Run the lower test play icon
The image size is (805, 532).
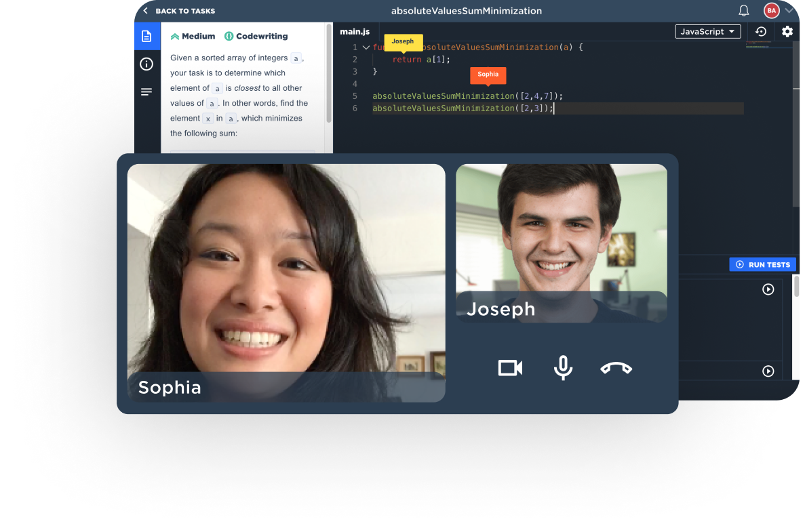[x=768, y=371]
